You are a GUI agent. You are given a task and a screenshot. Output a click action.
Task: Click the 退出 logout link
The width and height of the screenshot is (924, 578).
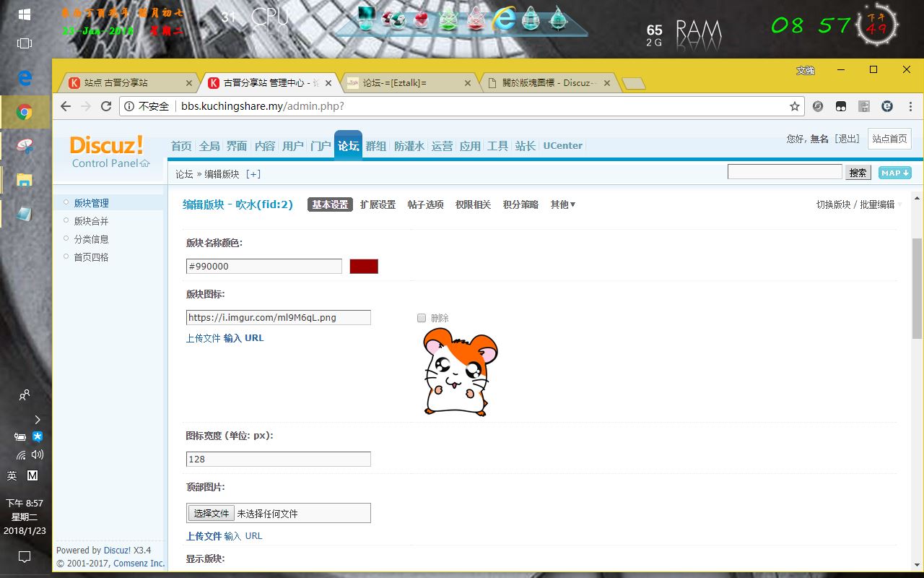(x=847, y=139)
